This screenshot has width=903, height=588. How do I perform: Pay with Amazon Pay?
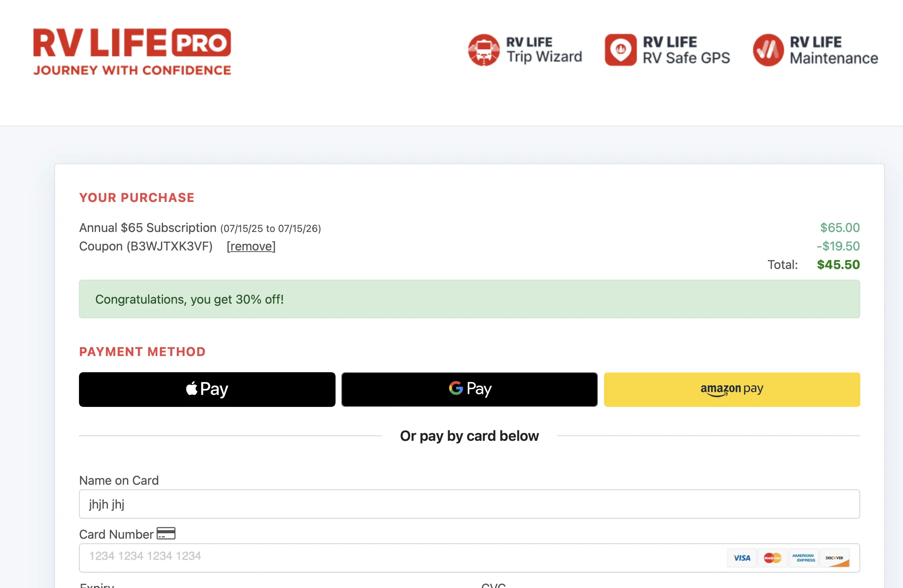click(x=732, y=389)
